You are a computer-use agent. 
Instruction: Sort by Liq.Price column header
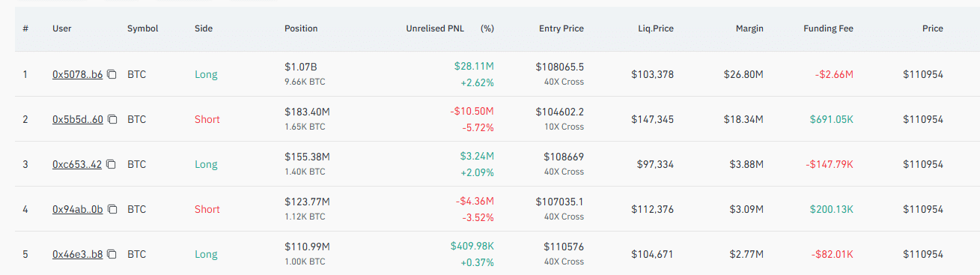click(x=654, y=28)
